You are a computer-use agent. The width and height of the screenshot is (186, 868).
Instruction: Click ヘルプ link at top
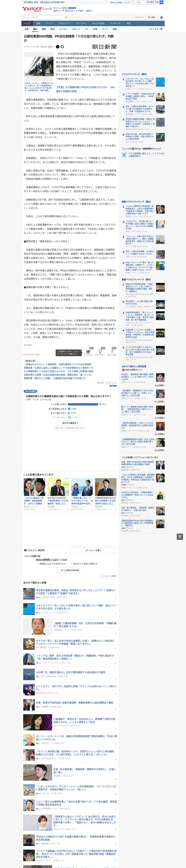point(127,2)
